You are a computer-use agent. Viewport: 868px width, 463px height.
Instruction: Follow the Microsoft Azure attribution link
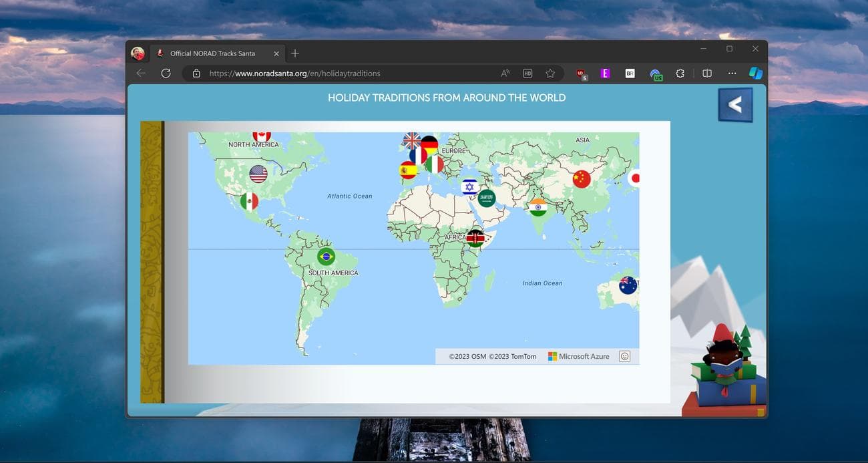(578, 356)
